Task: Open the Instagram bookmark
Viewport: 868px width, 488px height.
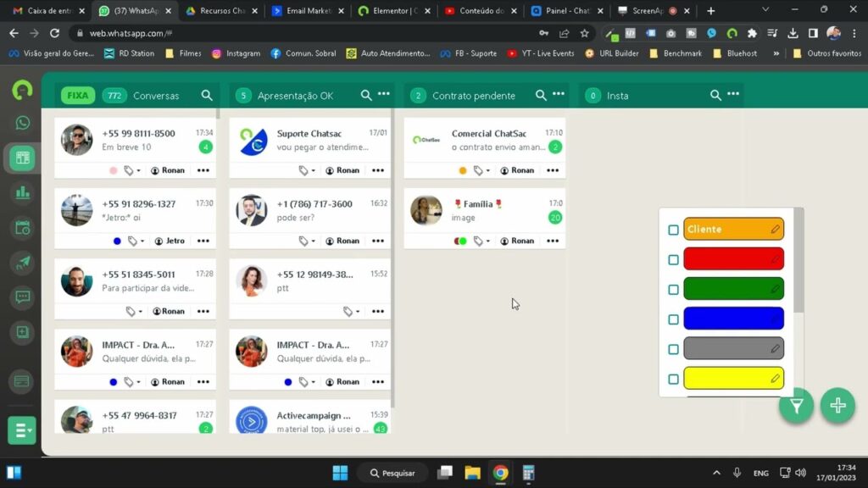Action: click(x=236, y=53)
